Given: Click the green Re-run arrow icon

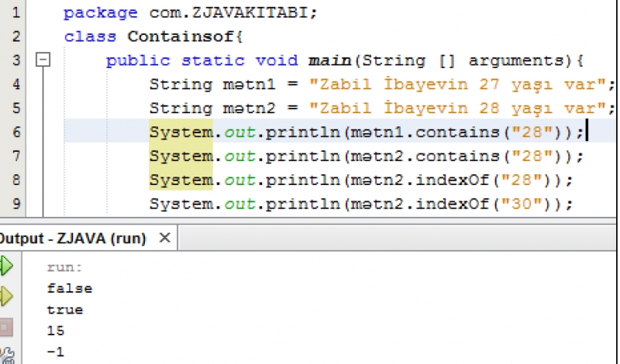Looking at the screenshot, I should click(x=7, y=267).
